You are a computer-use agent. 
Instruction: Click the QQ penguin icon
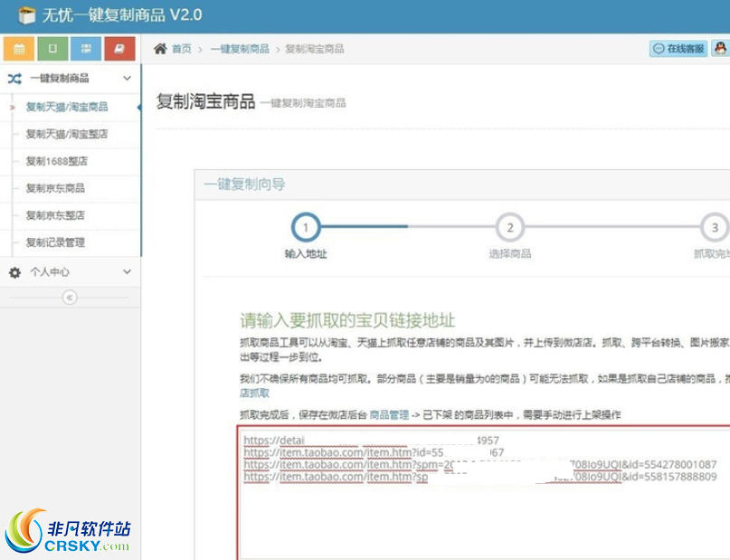pos(720,49)
